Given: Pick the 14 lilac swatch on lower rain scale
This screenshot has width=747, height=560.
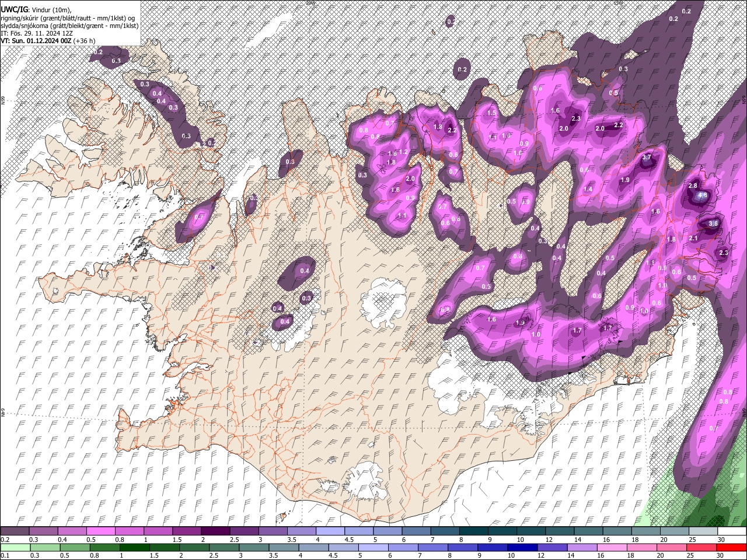Looking at the screenshot, I should coord(582,548).
